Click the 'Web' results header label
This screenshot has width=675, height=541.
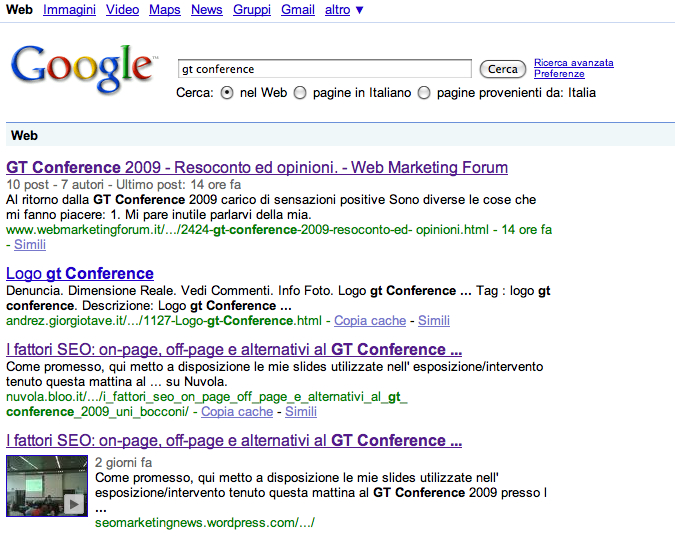[24, 136]
